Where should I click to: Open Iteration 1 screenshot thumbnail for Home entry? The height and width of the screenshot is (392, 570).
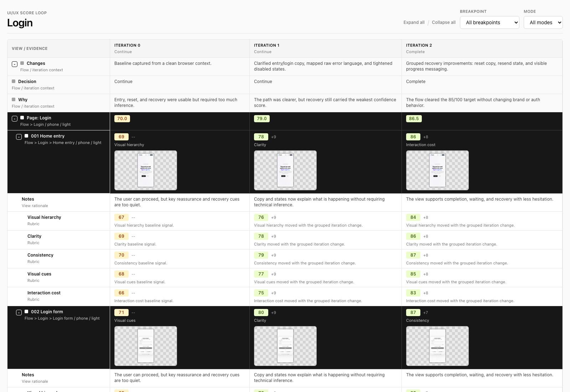pyautogui.click(x=285, y=170)
